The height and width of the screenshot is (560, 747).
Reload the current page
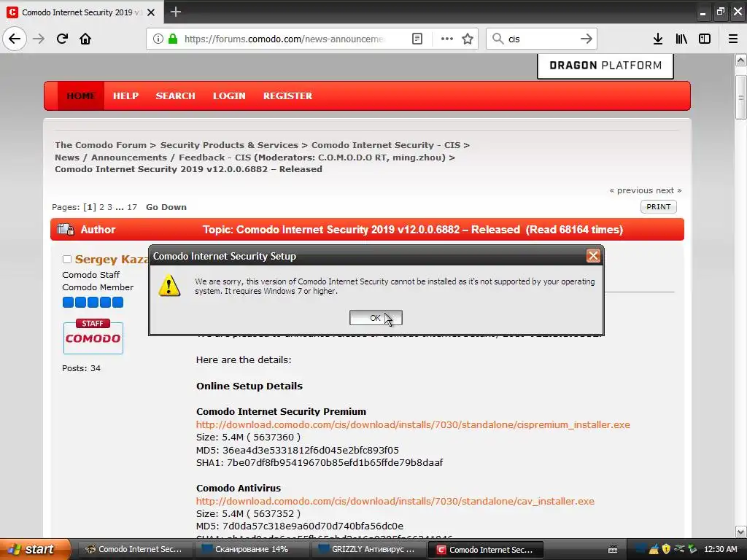click(x=62, y=39)
